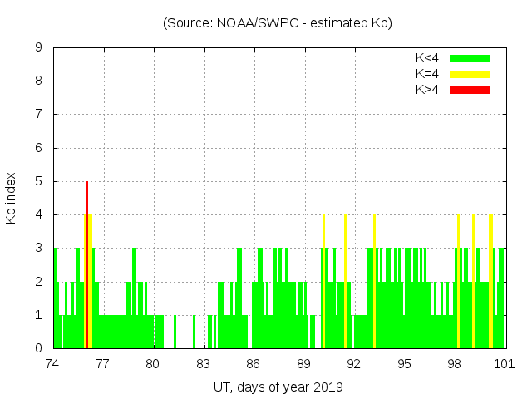The width and height of the screenshot is (532, 399).
Task: Select the "K=4" legend text label
Action: [427, 74]
